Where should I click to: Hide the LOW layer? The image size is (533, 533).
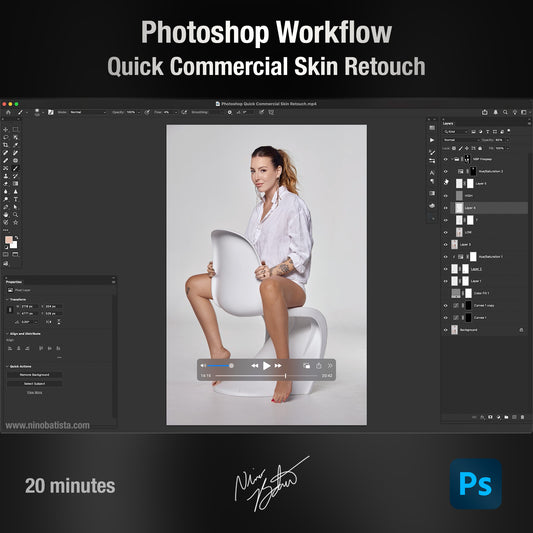click(x=446, y=232)
